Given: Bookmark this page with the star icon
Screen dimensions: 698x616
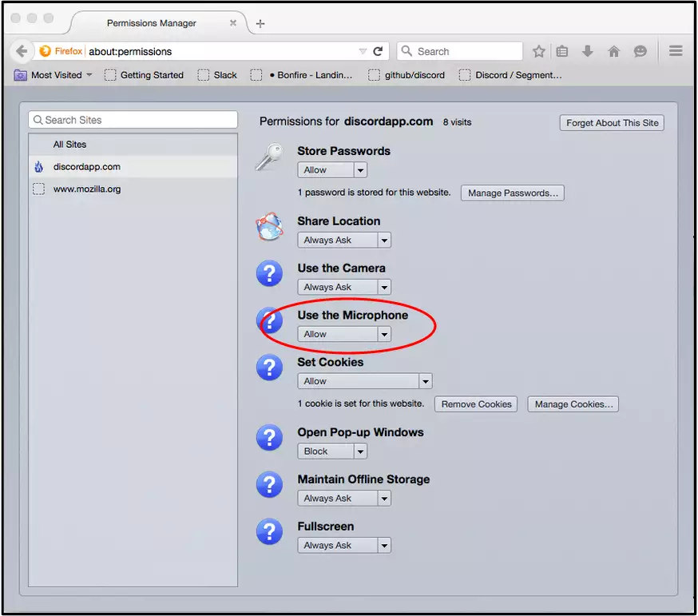Looking at the screenshot, I should tap(539, 51).
